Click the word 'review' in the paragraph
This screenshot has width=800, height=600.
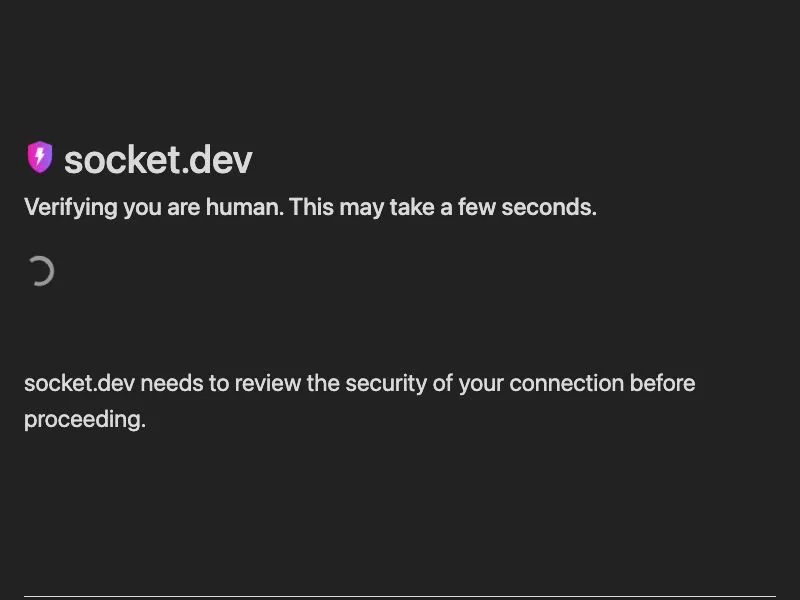coord(267,383)
